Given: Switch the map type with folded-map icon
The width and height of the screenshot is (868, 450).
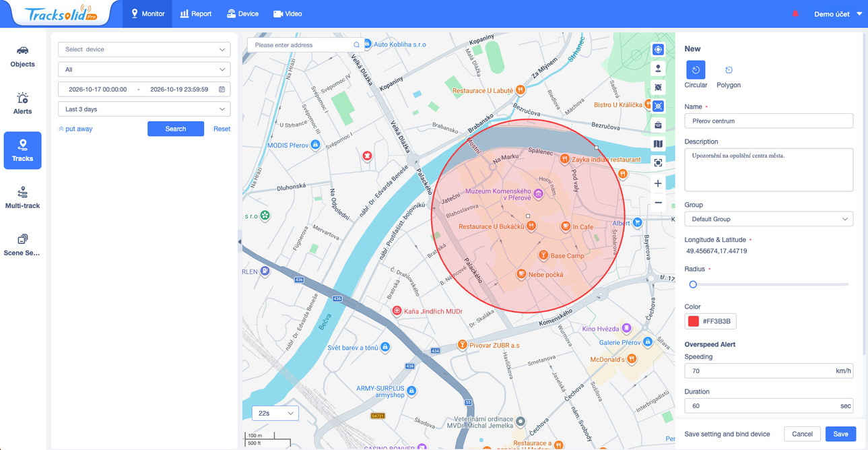Looking at the screenshot, I should point(658,143).
